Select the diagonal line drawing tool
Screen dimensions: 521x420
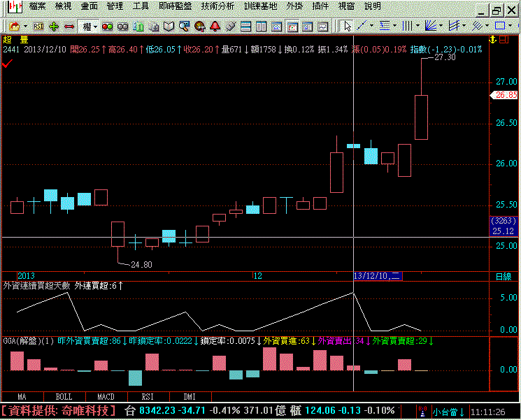point(362,27)
